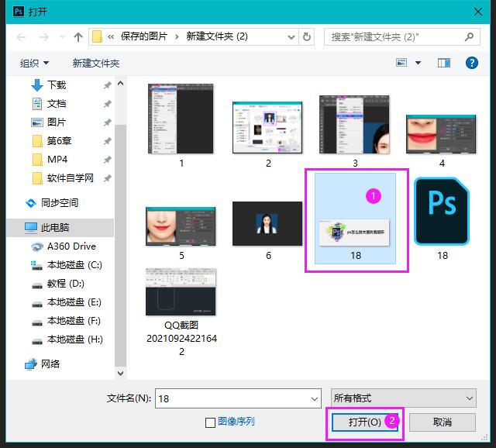Select the highlighted image file 18
The width and height of the screenshot is (496, 448).
pos(355,219)
